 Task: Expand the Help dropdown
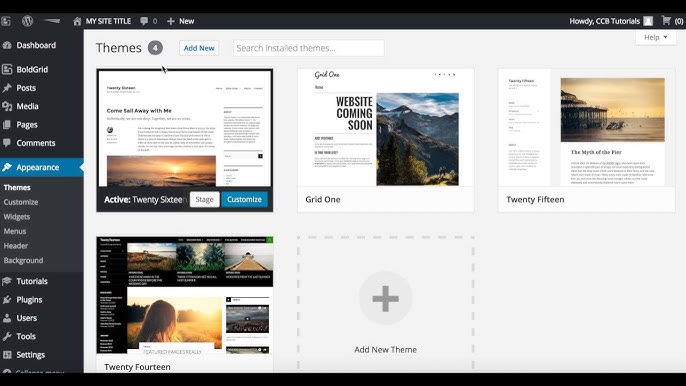click(655, 37)
